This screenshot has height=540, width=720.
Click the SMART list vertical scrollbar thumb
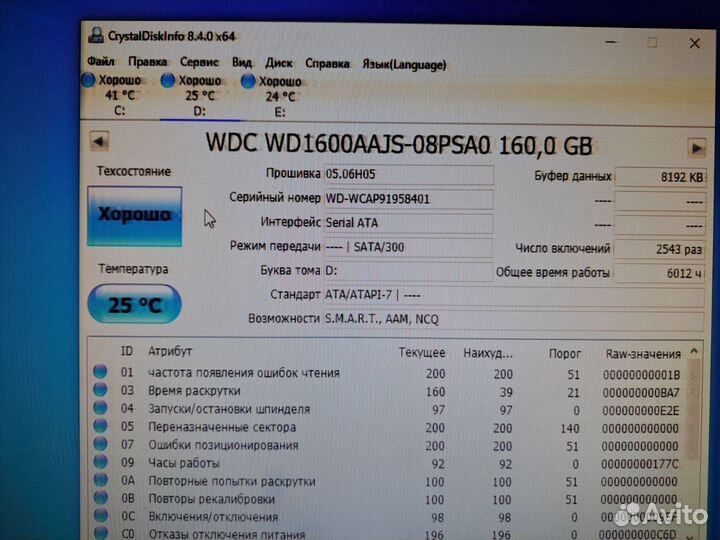[x=694, y=409]
